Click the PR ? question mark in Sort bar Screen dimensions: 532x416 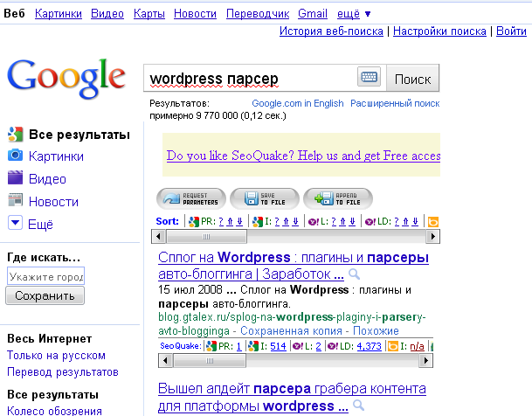tap(221, 222)
